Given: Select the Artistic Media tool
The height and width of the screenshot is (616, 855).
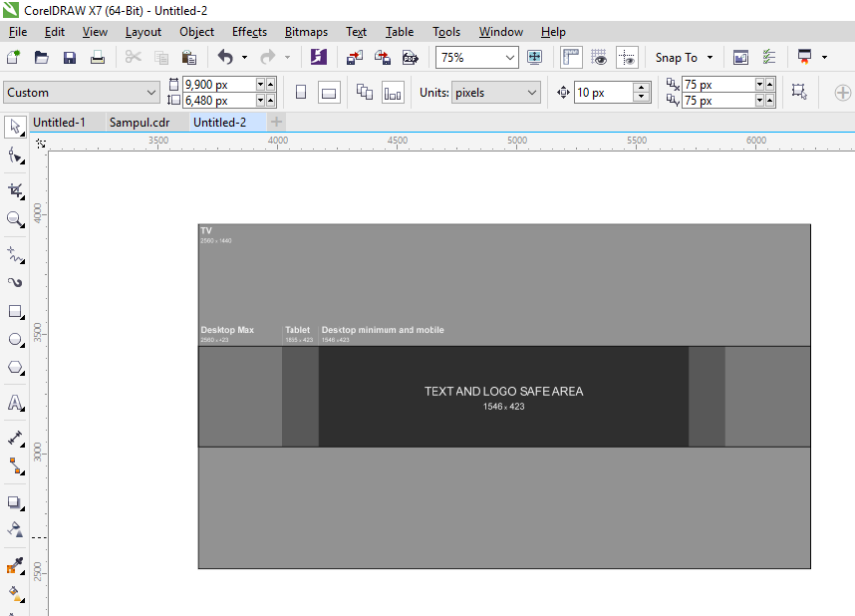Looking at the screenshot, I should tap(15, 283).
